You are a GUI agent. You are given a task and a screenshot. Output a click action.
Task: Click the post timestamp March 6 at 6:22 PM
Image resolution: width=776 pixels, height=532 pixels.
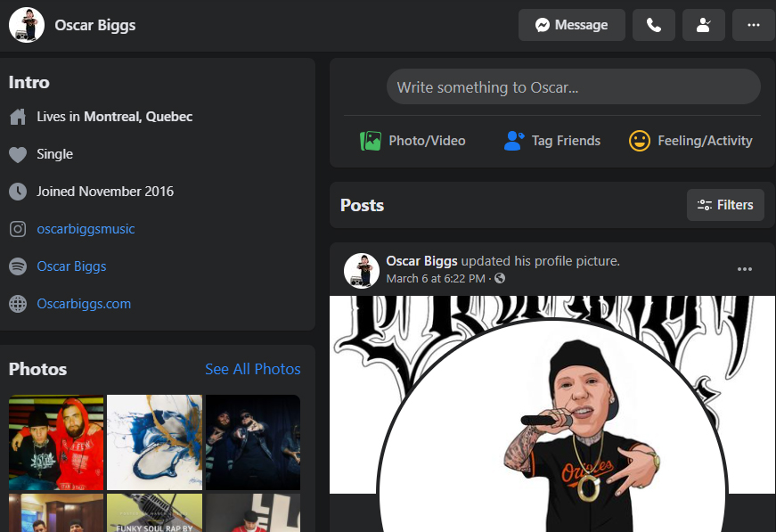point(436,279)
